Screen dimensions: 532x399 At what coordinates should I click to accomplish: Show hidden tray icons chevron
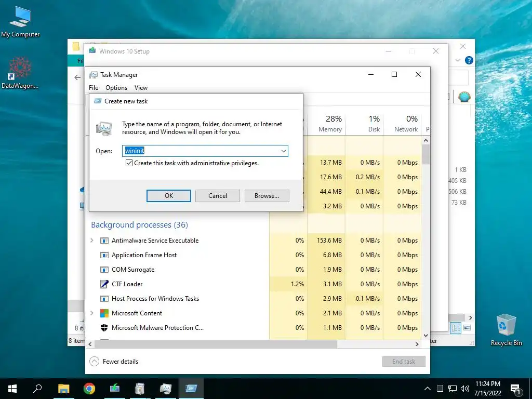point(428,389)
